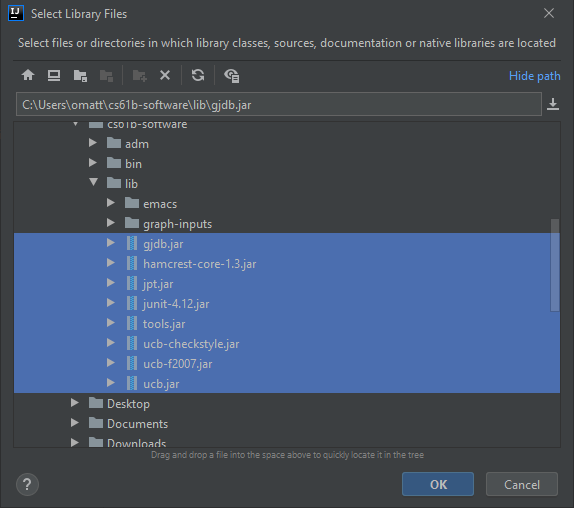The image size is (574, 508).
Task: Expand the ucb.jar archive
Action: [x=111, y=382]
